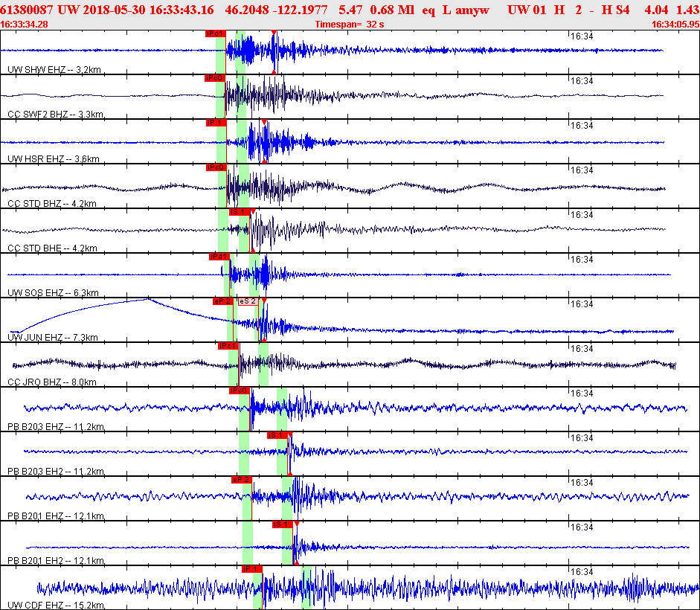Viewport: 700px width, 610px height.
Task: Click the event ID 61380087 in header
Action: [x=26, y=10]
